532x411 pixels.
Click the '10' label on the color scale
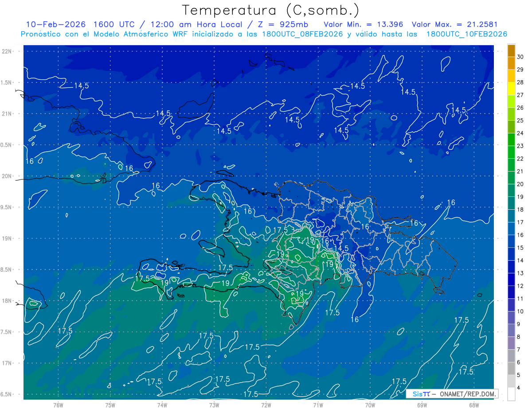(x=520, y=311)
